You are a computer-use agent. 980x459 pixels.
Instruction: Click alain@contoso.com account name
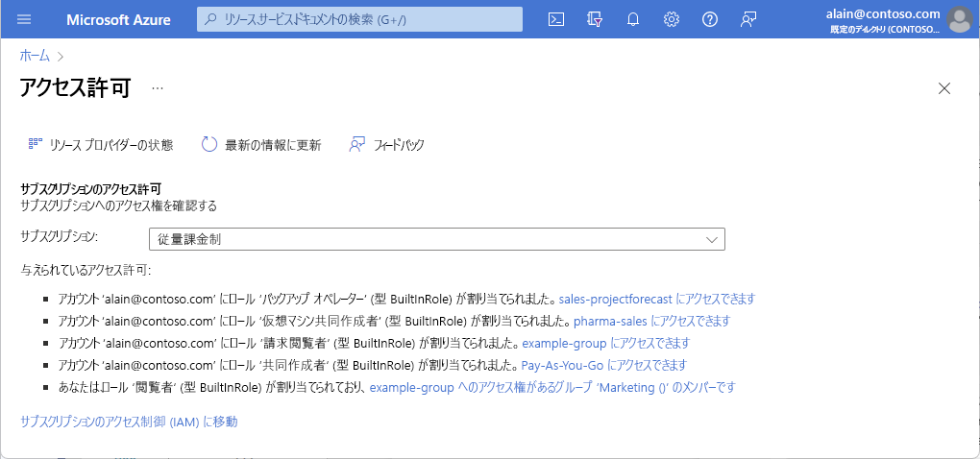click(883, 13)
